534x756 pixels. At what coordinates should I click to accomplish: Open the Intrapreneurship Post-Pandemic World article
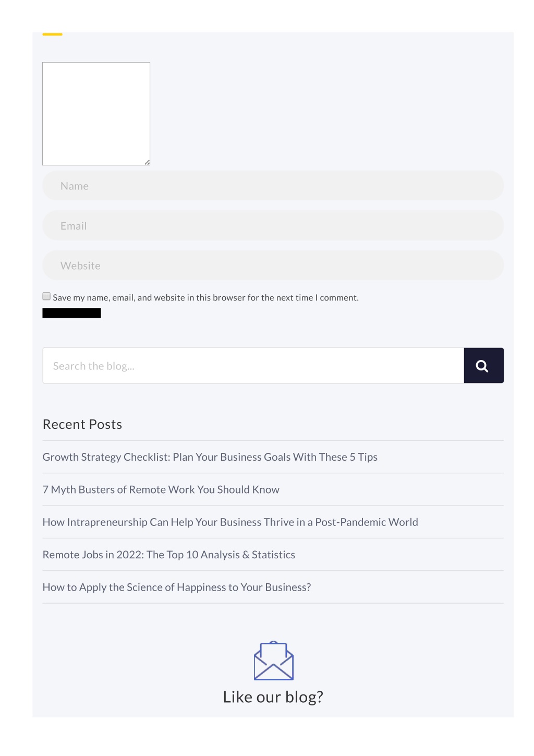(x=230, y=522)
